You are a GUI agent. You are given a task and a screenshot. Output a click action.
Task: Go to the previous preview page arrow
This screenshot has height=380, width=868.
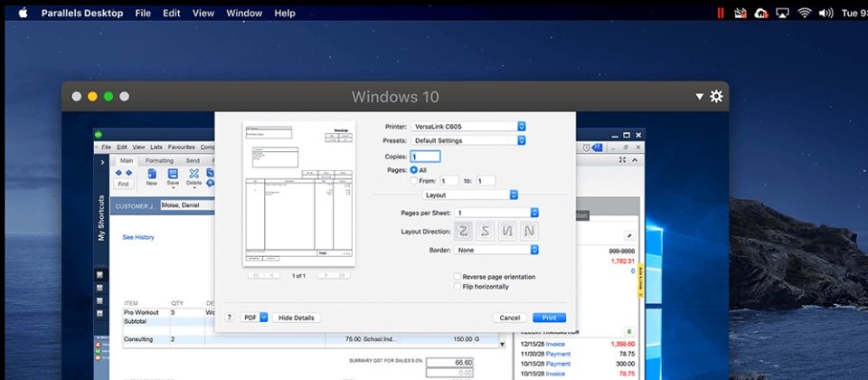click(272, 275)
